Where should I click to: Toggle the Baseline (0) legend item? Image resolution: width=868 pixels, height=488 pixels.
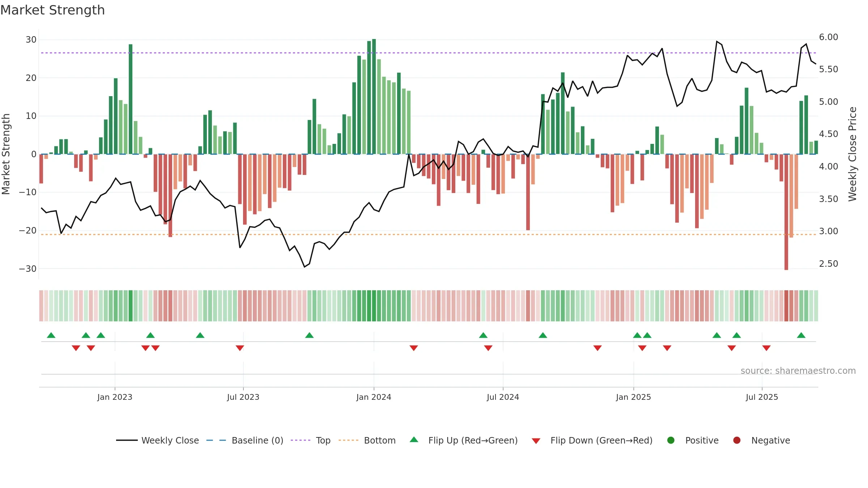tap(245, 440)
